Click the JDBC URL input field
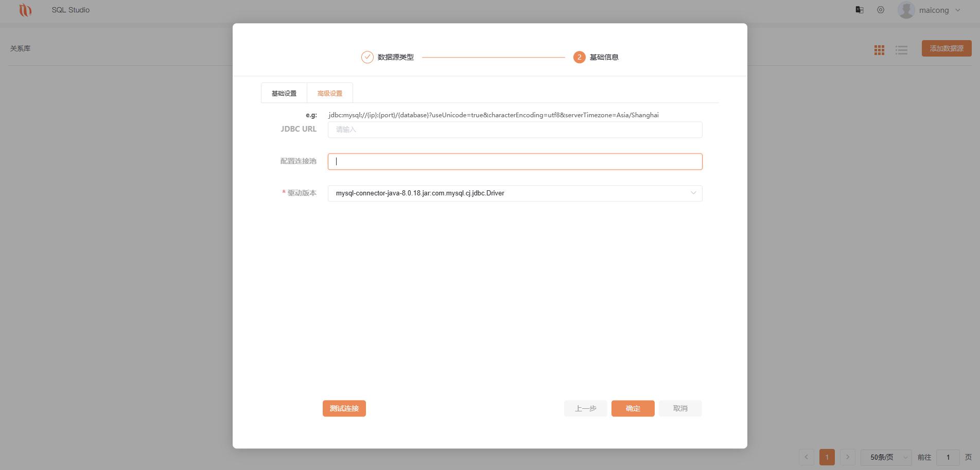980x470 pixels. click(514, 130)
